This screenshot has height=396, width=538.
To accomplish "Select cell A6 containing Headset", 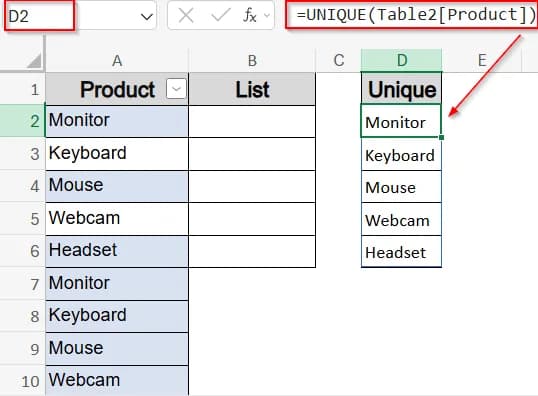I will tap(117, 251).
